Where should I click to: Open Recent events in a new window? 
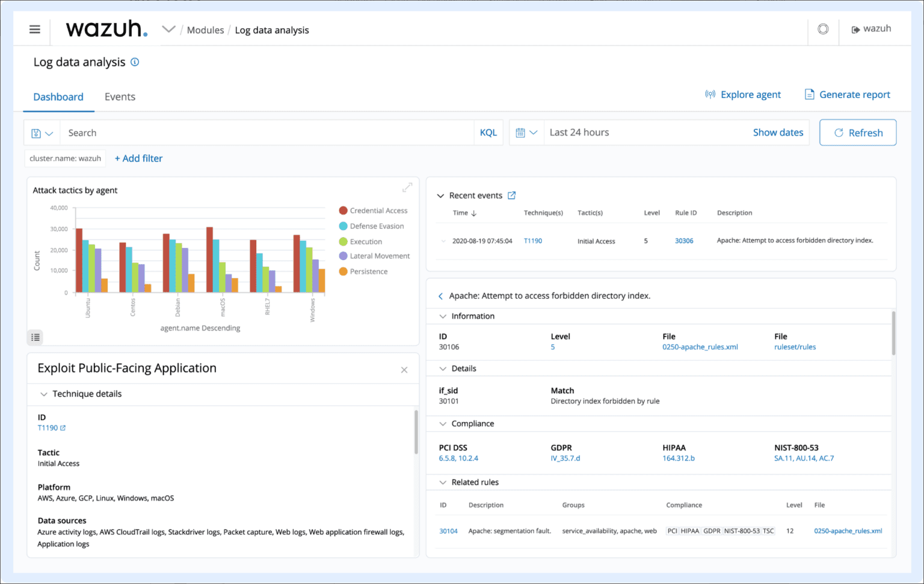click(511, 195)
